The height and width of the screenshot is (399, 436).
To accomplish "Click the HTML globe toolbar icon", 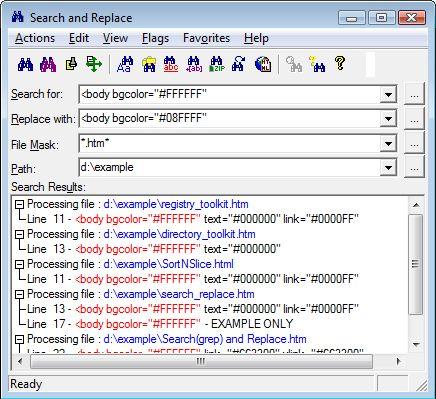I will click(263, 64).
